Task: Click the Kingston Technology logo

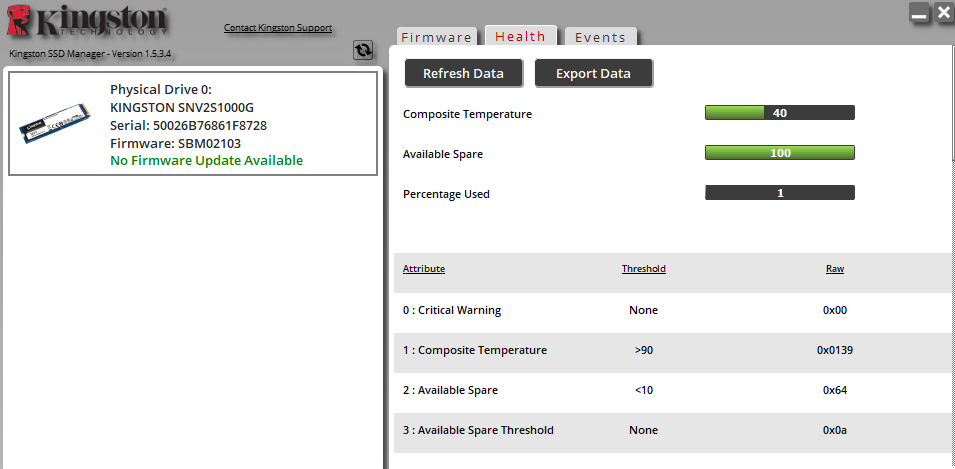Action: [x=86, y=22]
